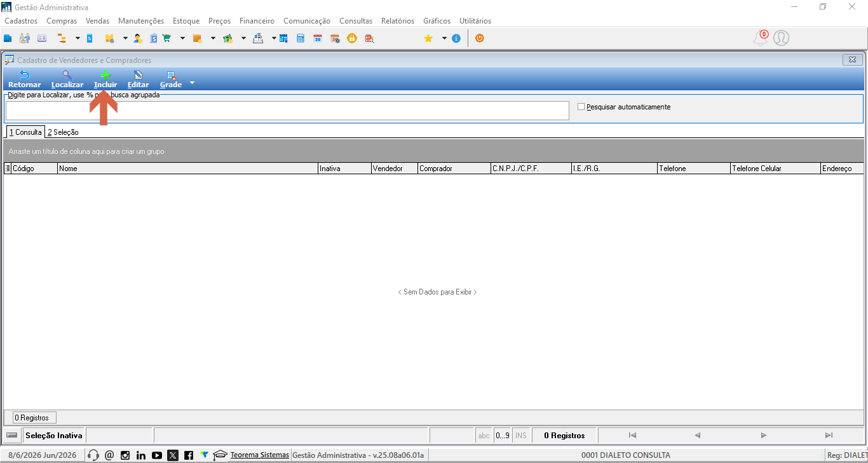The image size is (868, 463).
Task: Click the headset support icon in status bar
Action: coord(93,455)
